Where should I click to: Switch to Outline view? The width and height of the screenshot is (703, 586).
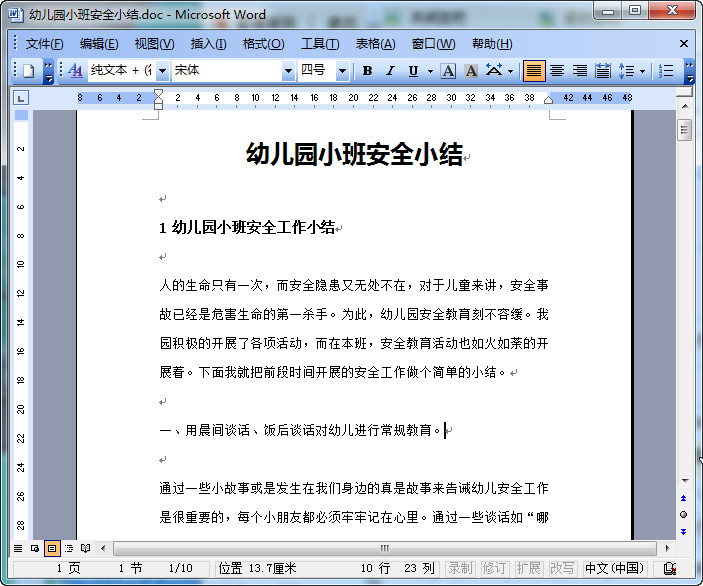69,548
